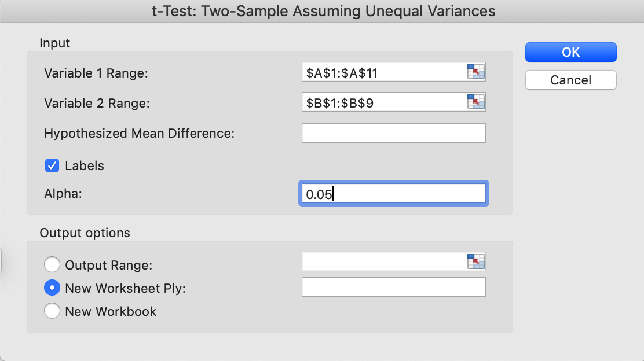Toggle the Labels checkbox

52,165
